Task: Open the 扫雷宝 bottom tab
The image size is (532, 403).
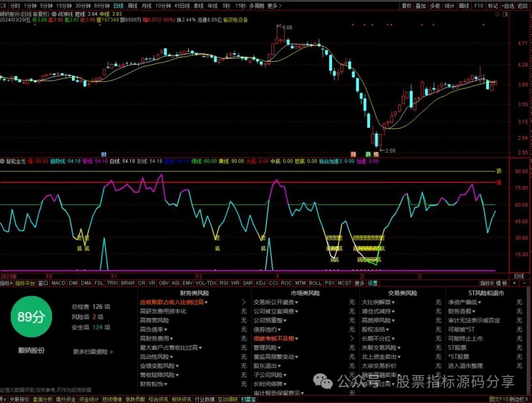Action: (x=248, y=400)
